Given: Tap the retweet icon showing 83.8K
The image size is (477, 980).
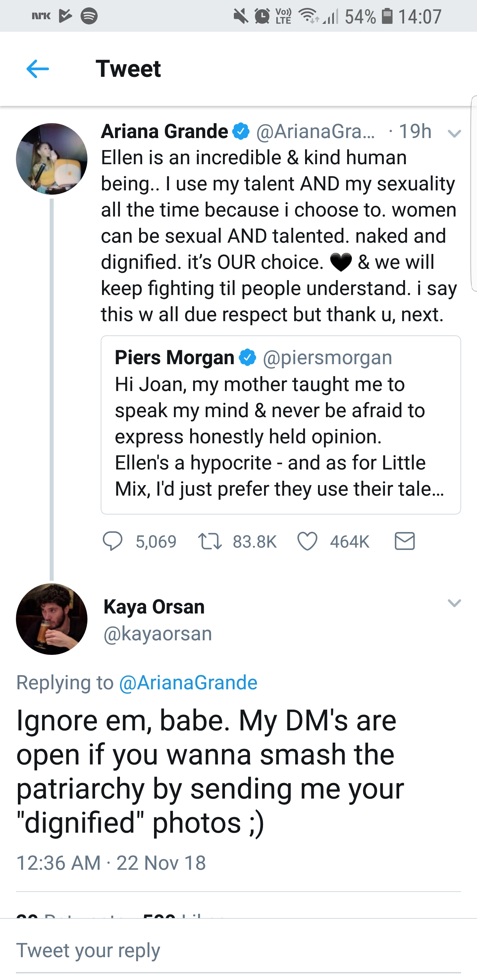Looking at the screenshot, I should 210,541.
